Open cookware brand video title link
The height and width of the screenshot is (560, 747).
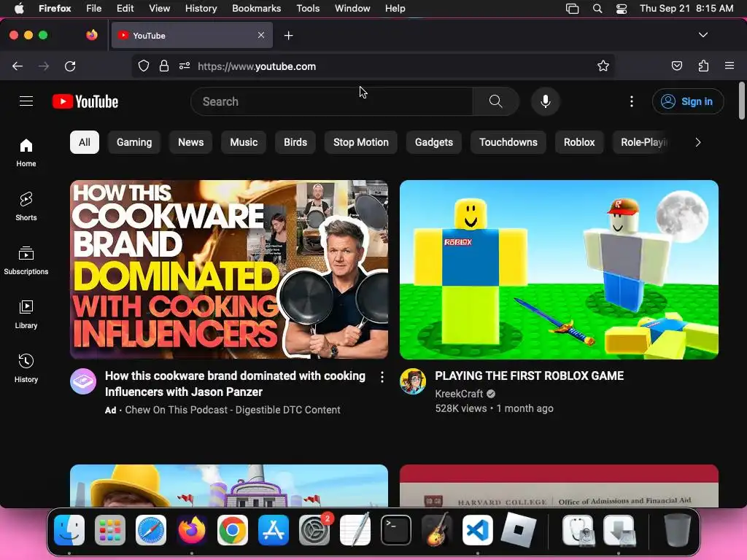(236, 384)
